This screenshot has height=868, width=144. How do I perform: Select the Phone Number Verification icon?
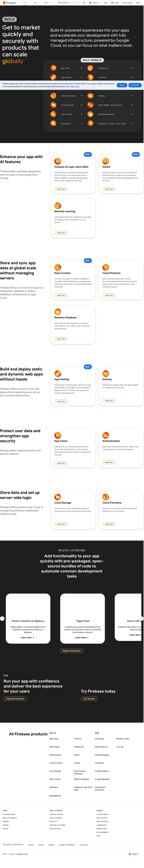[x=90, y=105]
